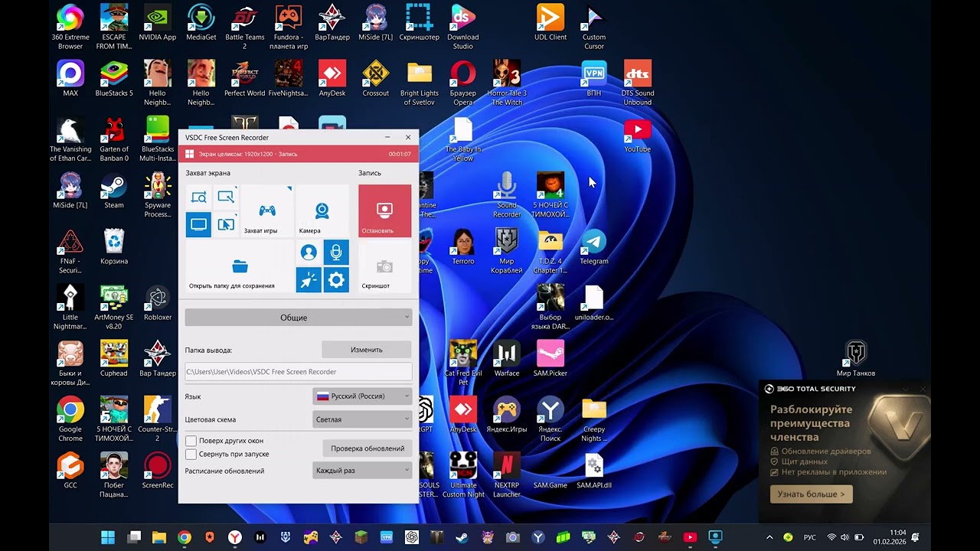
Task: Open the Камера webcam tile
Action: pos(322,211)
